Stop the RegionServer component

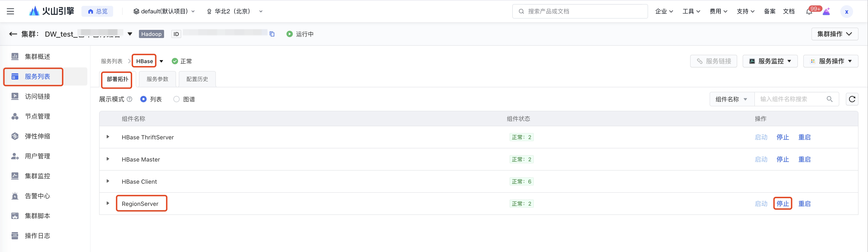tap(782, 204)
